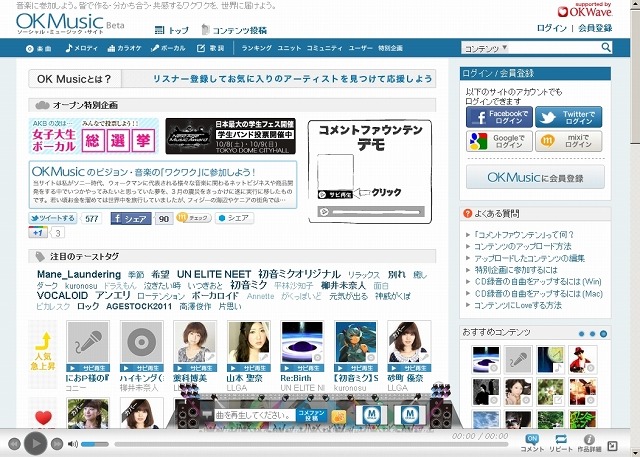Viewport: 640px width, 457px height.
Task: Open 作品詳細 info icon
Action: (589, 443)
